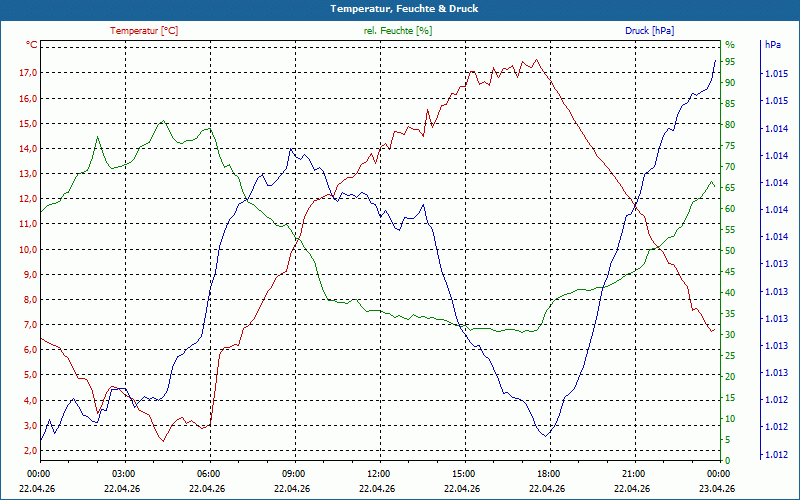Click the 15:00 time axis label
800x500 pixels.
(464, 474)
